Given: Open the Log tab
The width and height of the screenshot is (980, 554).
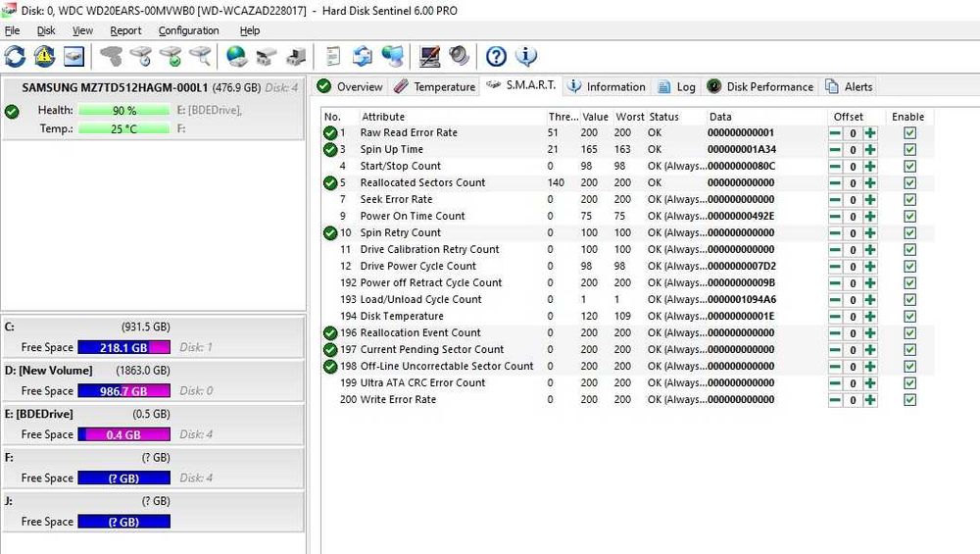Looking at the screenshot, I should 677,86.
